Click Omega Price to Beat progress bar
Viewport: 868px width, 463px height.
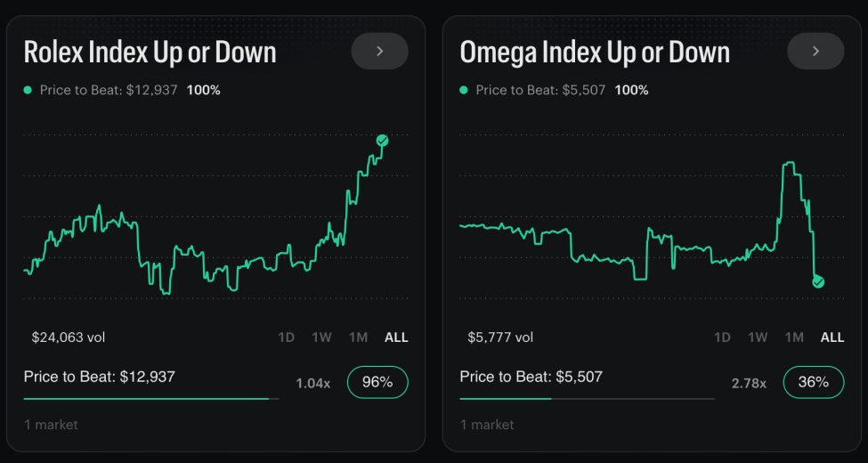pos(588,398)
